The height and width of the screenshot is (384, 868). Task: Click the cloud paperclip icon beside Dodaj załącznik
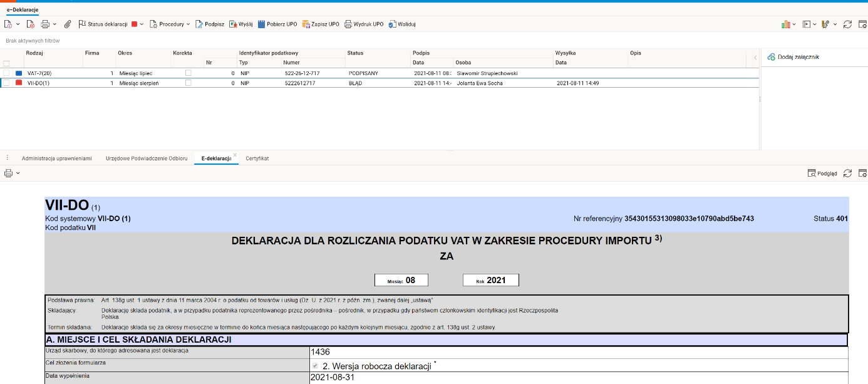[x=771, y=57]
